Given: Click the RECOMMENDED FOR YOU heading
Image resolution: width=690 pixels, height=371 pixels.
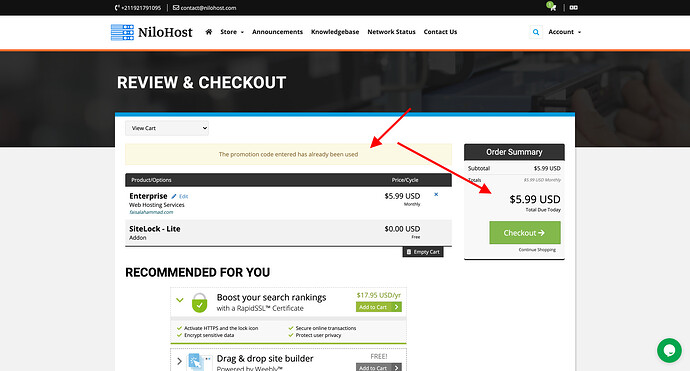Looking at the screenshot, I should point(198,272).
